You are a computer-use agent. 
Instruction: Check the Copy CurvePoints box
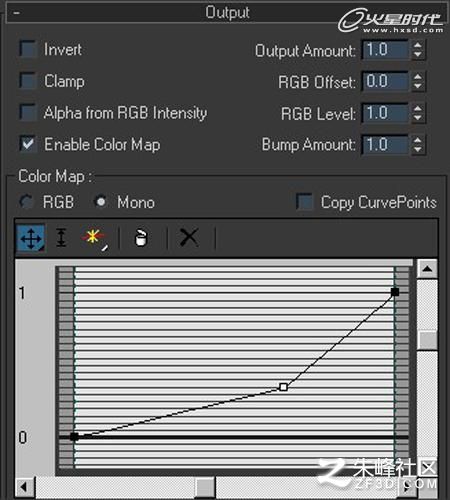(304, 202)
